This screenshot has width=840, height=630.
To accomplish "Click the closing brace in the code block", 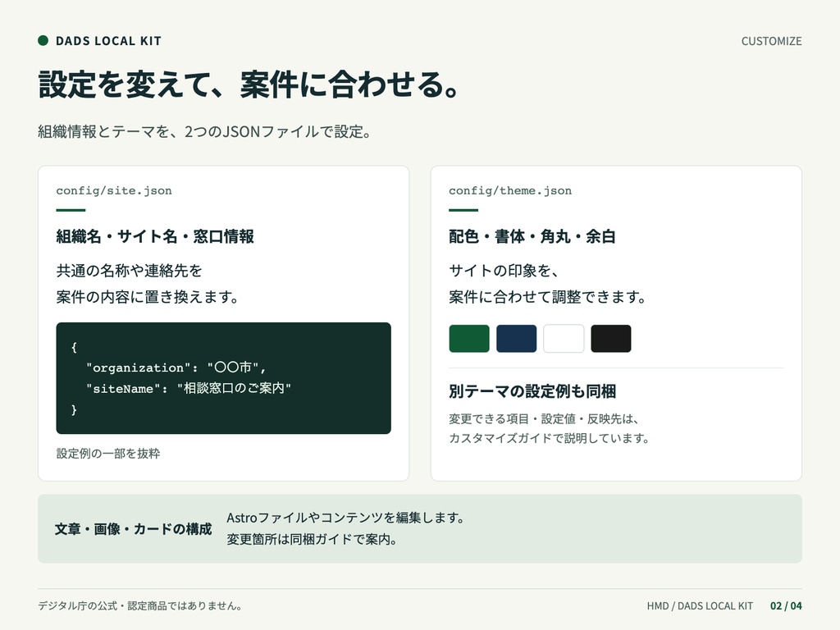I will coord(74,410).
